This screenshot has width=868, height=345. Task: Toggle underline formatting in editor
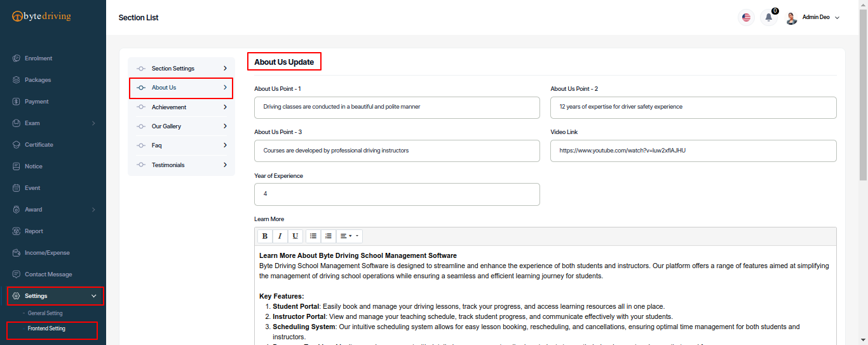[x=295, y=236]
